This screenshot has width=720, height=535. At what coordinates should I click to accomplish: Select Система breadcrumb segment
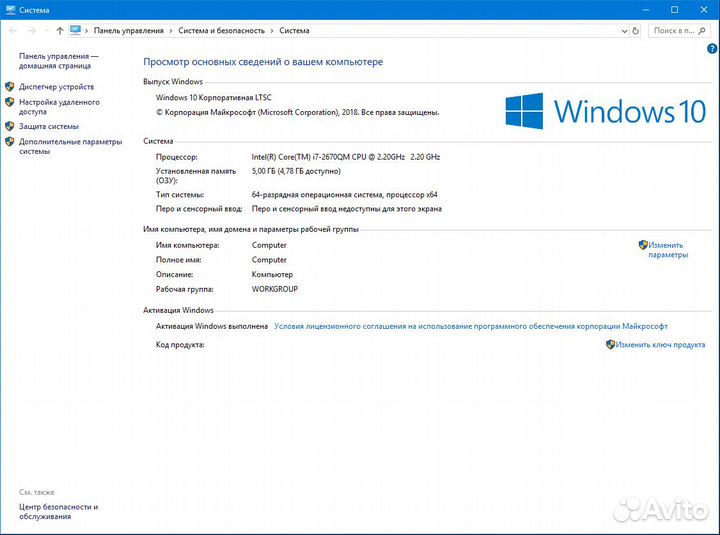pyautogui.click(x=294, y=31)
